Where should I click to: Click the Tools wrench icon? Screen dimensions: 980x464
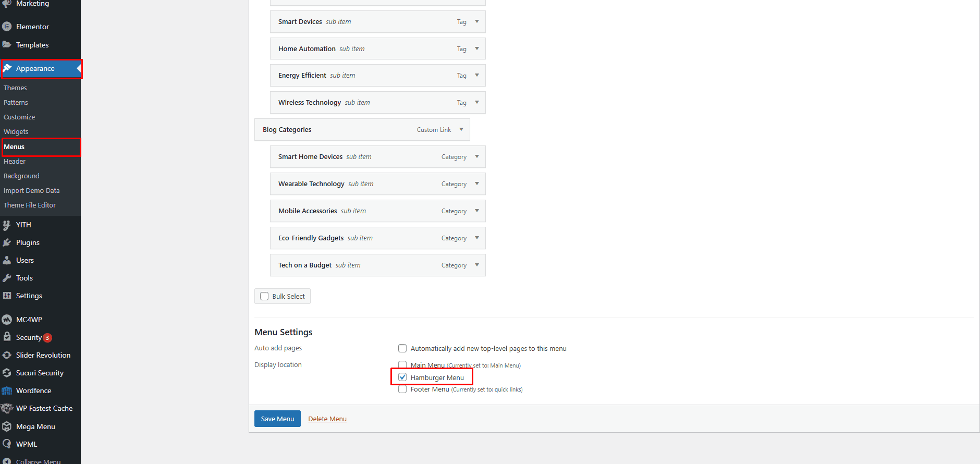point(7,278)
